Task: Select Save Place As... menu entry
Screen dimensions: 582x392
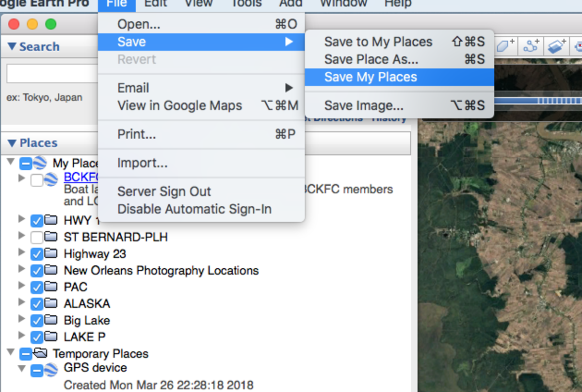Action: click(399, 59)
